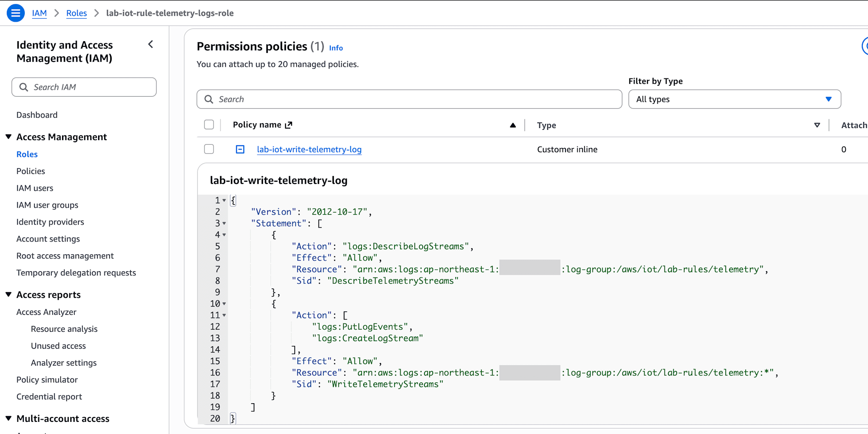
Task: Click the lab-iot-write-telemetry-log JSON panel heading
Action: 279,180
